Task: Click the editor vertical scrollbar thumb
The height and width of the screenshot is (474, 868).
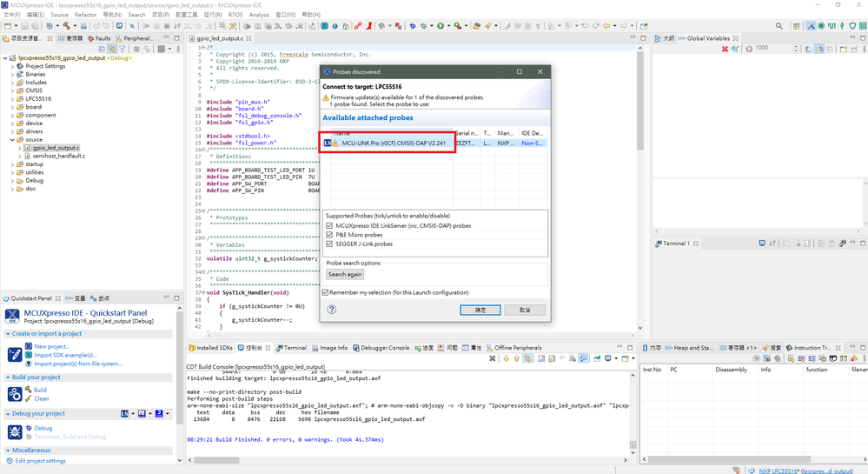Action: point(640,102)
